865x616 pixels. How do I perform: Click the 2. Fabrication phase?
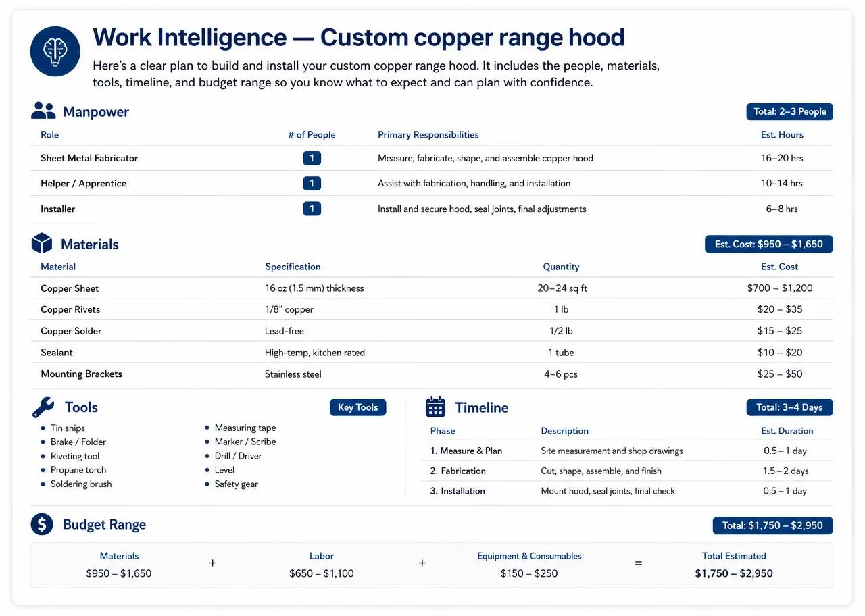(458, 471)
